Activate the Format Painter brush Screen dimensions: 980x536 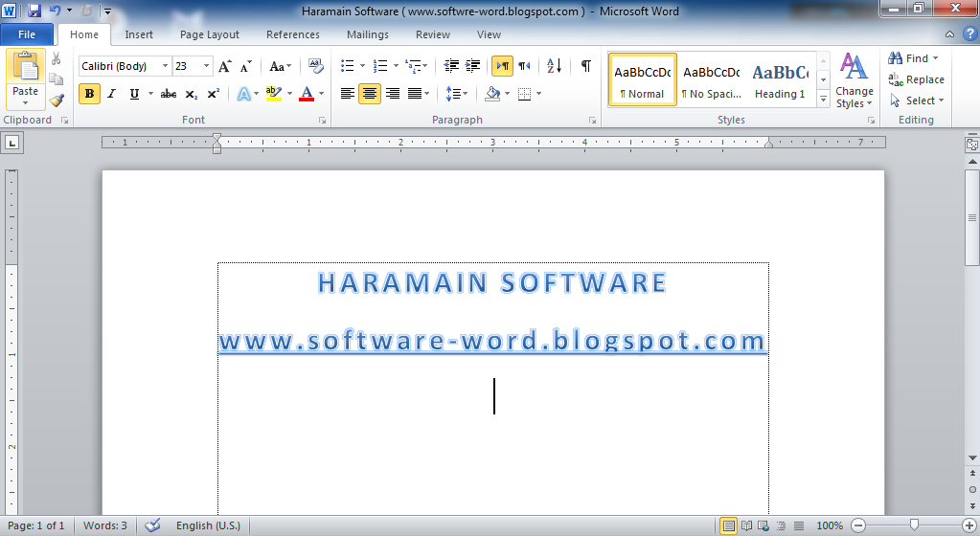click(57, 100)
